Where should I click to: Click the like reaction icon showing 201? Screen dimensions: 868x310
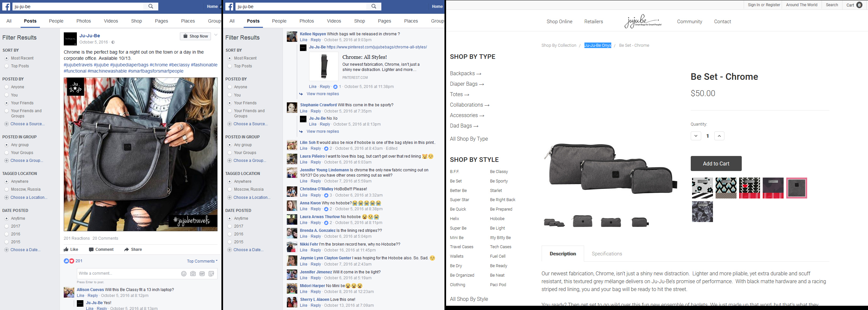[66, 261]
